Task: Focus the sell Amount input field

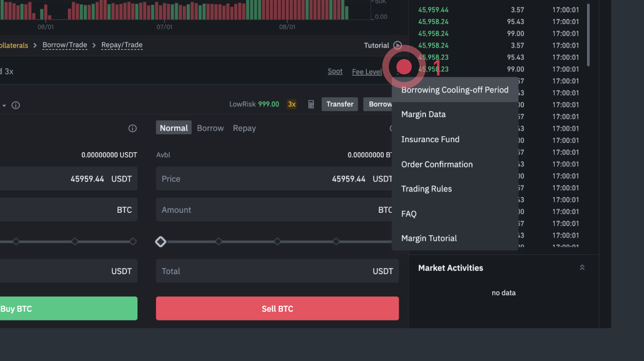Action: tap(268, 210)
